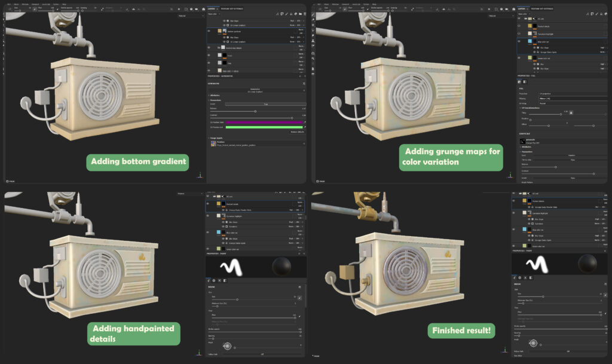Click the brush stroke preview thumbnail in the bottom-left panel
Viewport: 612px width, 364px height.
(x=231, y=267)
